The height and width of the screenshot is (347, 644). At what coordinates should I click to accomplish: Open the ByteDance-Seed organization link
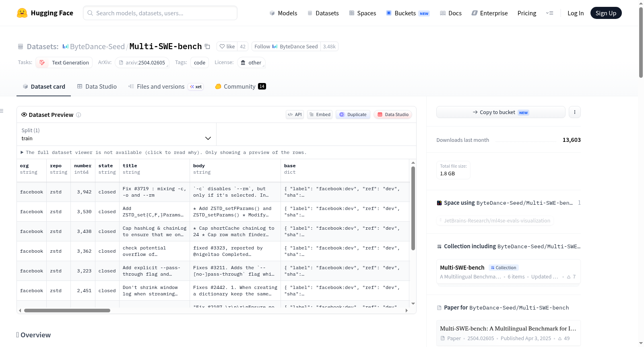(x=97, y=46)
